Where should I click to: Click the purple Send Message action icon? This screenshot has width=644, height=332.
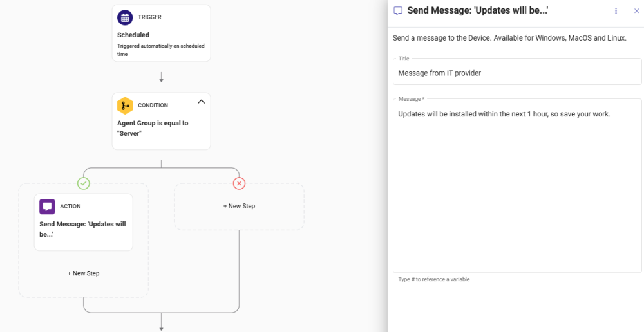47,207
